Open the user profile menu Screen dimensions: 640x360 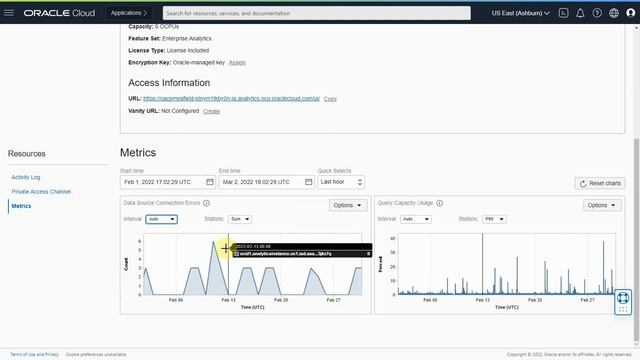tap(631, 13)
